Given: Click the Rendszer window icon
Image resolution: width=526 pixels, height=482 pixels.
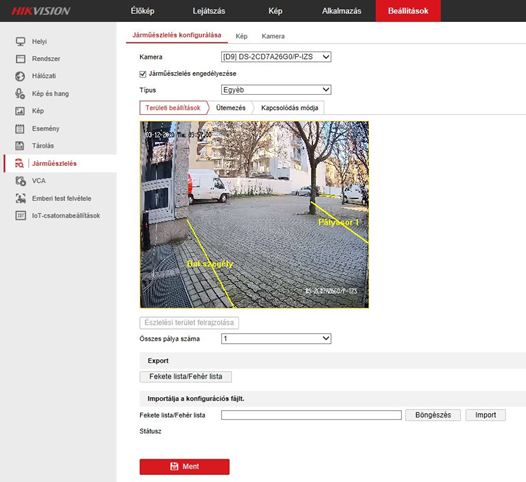Looking at the screenshot, I should pos(20,59).
